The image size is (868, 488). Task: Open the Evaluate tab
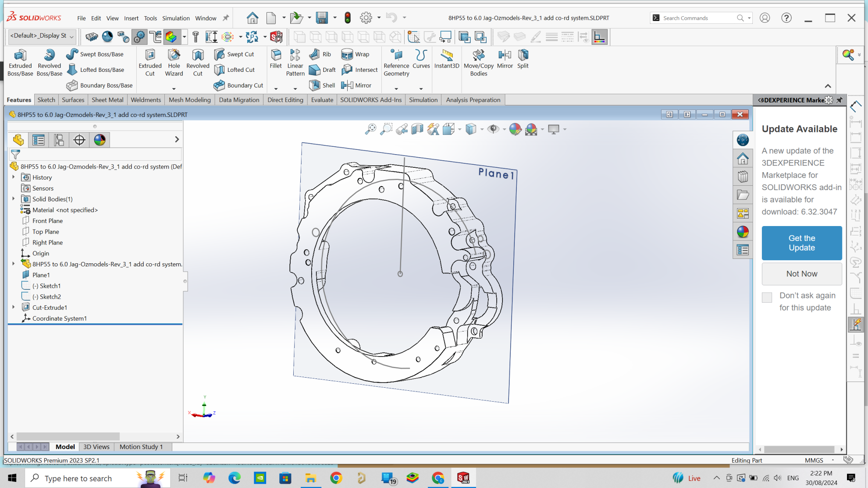[322, 100]
